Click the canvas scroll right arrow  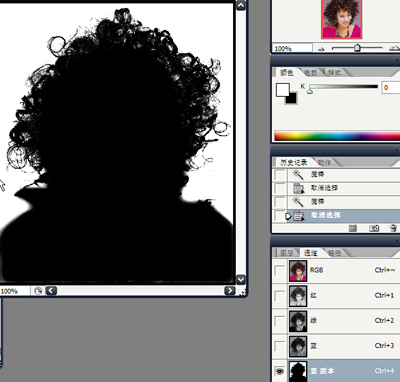230,291
